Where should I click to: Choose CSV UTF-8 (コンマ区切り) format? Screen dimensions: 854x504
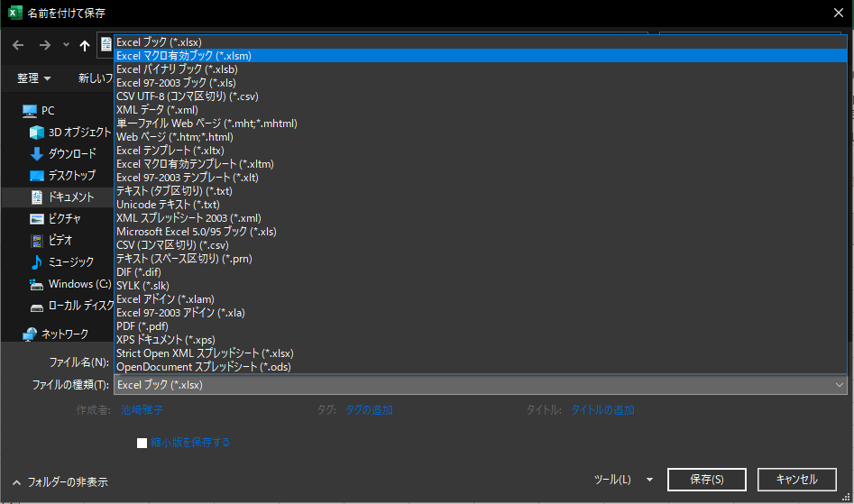tap(481, 96)
